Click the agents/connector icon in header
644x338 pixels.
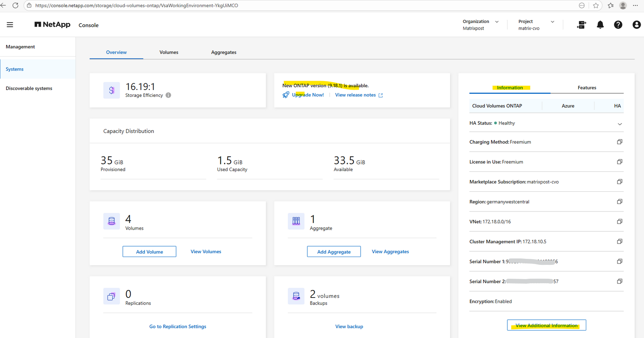[581, 25]
